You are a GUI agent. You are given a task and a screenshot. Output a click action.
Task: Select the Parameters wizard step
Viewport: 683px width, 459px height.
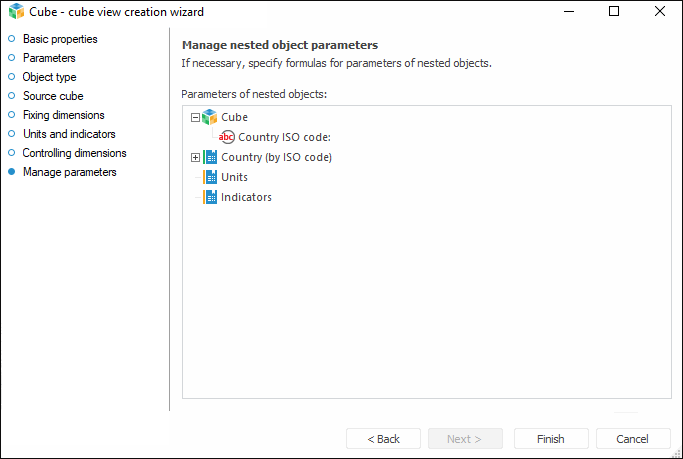coord(49,58)
